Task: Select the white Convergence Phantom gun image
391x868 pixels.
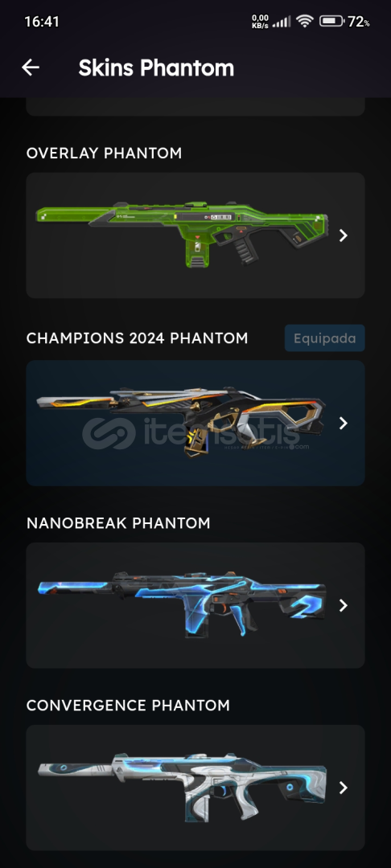Action: [x=182, y=787]
